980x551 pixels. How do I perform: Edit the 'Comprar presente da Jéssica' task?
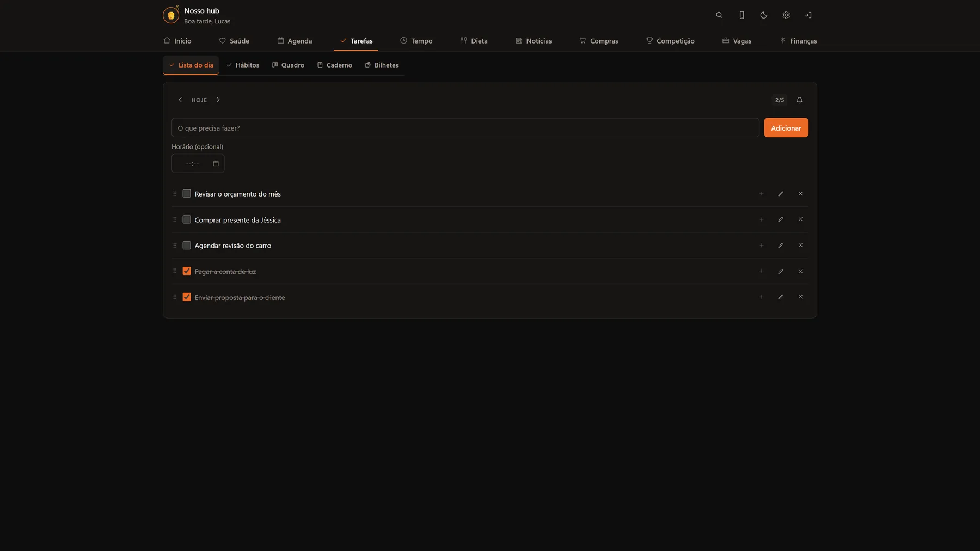[x=781, y=219]
